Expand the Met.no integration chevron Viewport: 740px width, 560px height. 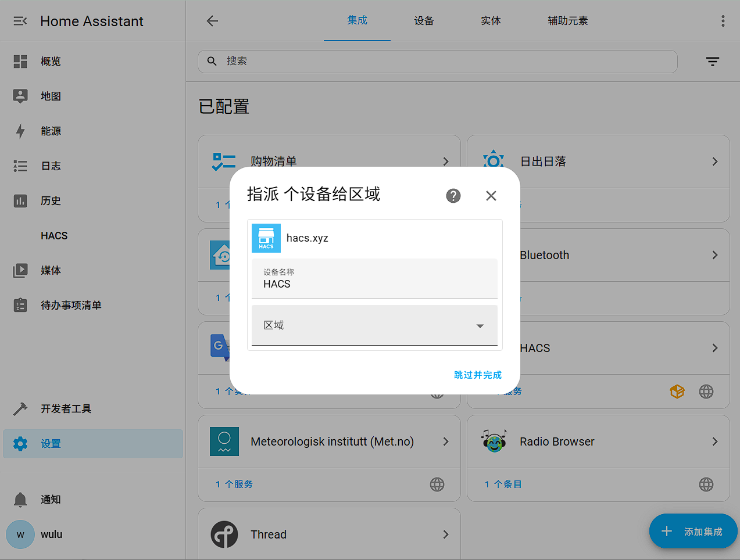pos(446,441)
